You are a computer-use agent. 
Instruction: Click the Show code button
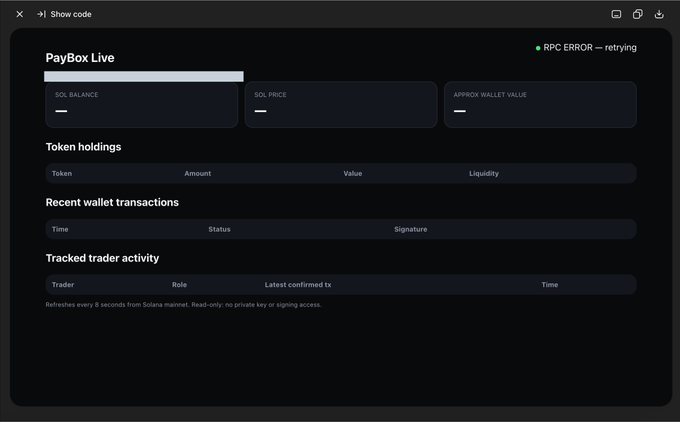point(64,14)
